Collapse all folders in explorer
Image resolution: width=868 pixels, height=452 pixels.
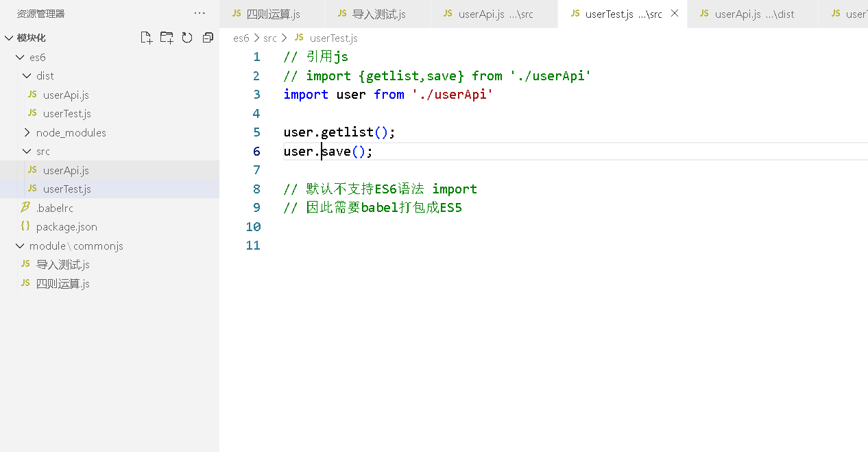(208, 38)
